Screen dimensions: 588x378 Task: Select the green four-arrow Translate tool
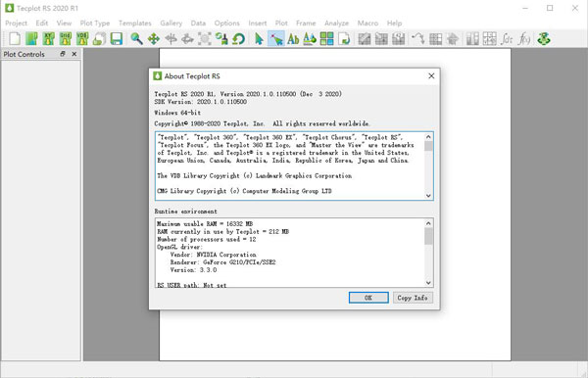(154, 38)
